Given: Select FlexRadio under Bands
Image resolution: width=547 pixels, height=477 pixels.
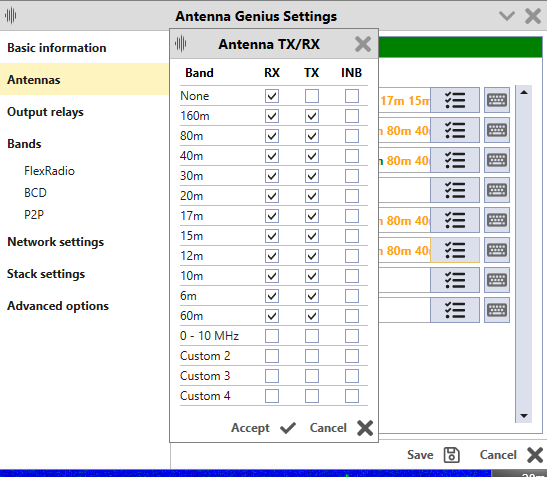Looking at the screenshot, I should coord(49,171).
